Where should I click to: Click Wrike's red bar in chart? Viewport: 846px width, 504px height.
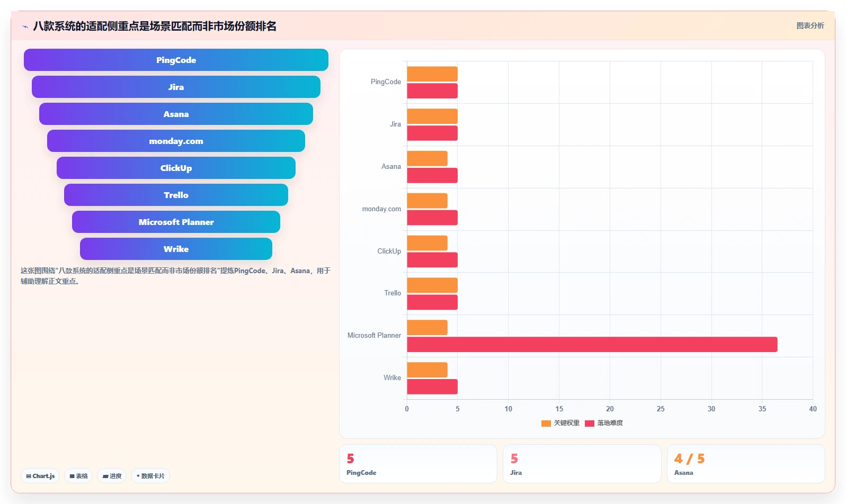[432, 387]
